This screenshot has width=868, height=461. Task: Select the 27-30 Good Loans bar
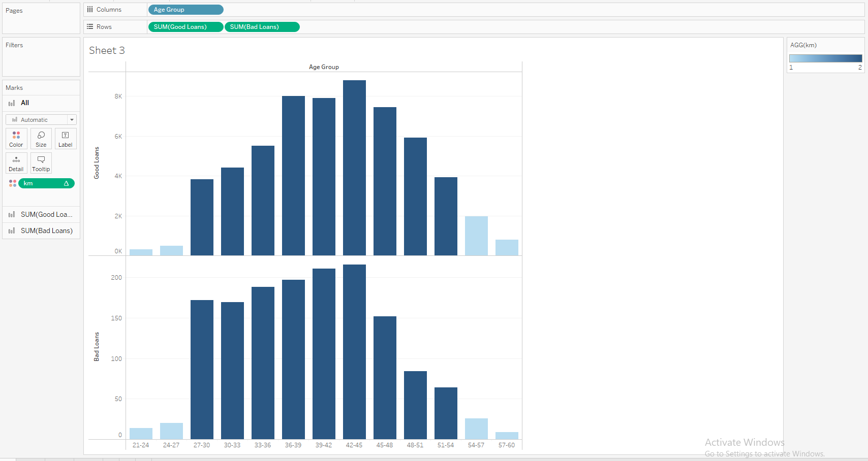202,217
